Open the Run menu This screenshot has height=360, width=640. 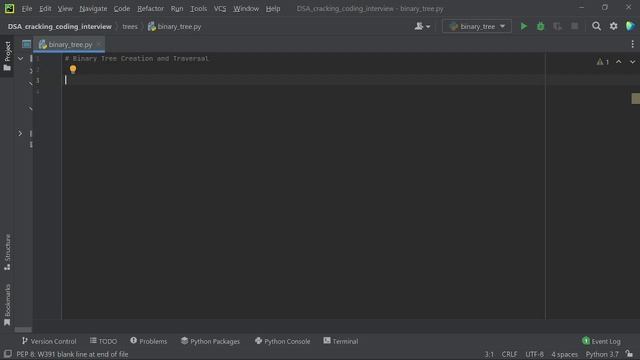(x=177, y=9)
